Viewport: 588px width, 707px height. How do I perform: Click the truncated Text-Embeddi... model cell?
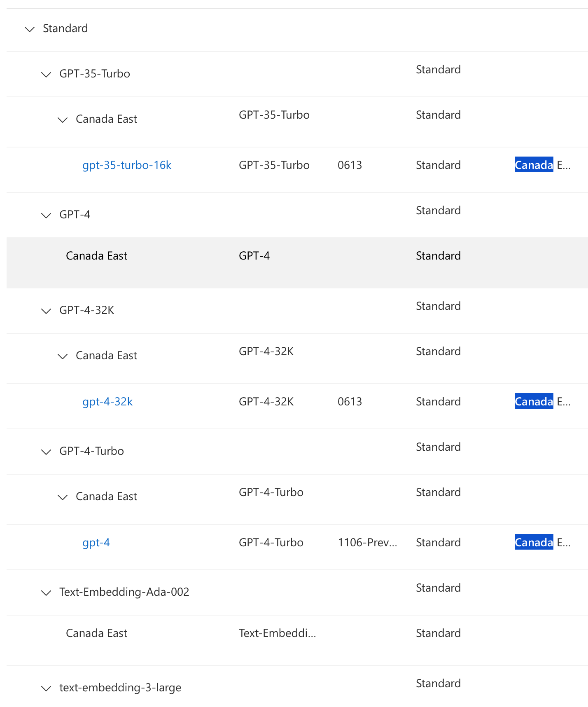pyautogui.click(x=278, y=633)
